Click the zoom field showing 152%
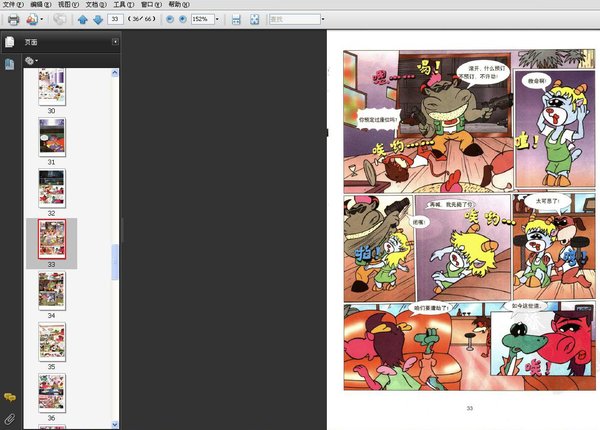 point(202,19)
